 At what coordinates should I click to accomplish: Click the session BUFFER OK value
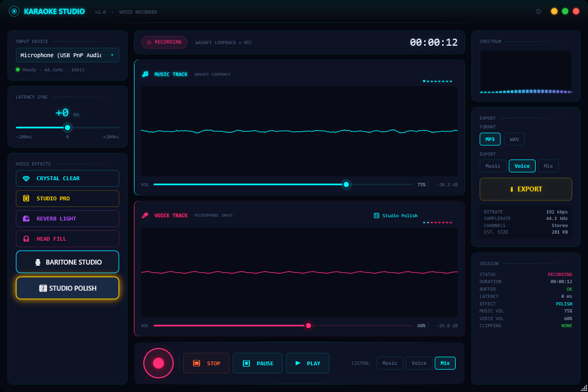point(569,289)
